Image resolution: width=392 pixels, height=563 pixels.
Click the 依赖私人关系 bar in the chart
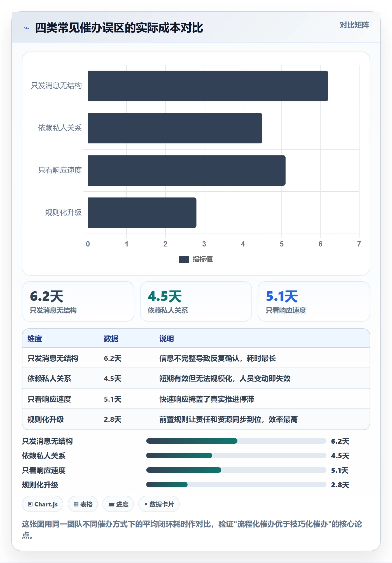pyautogui.click(x=175, y=128)
